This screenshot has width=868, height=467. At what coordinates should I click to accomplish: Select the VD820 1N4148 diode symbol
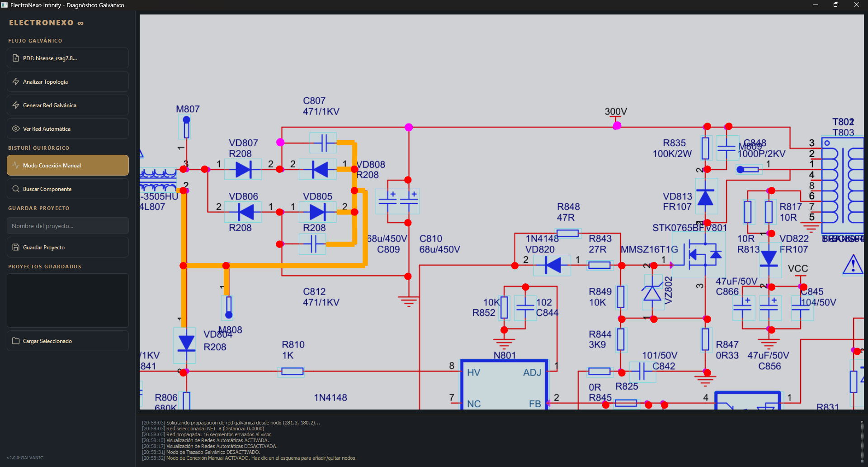[552, 265]
